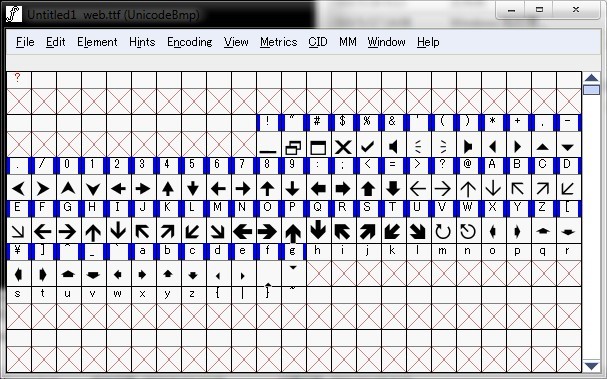Image resolution: width=607 pixels, height=379 pixels.
Task: Open the View menu
Action: (x=236, y=42)
